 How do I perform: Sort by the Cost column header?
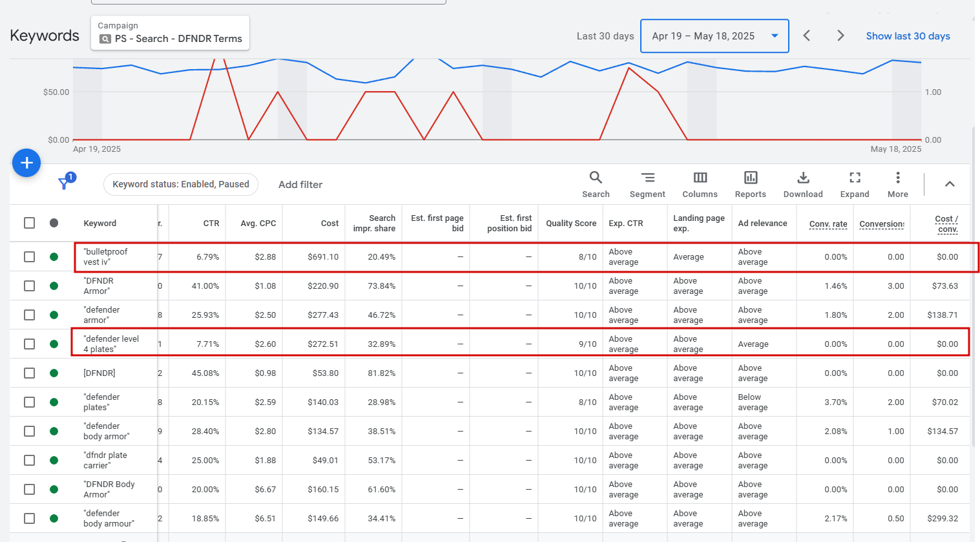click(329, 224)
